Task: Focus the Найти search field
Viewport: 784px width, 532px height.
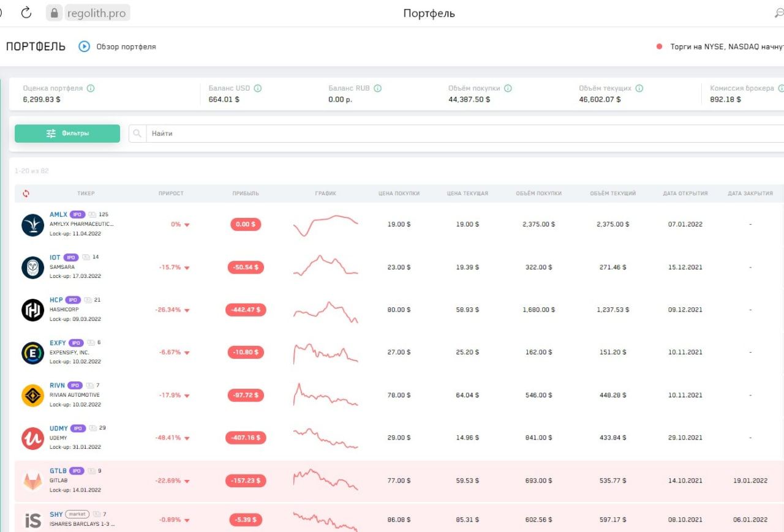Action: pos(464,133)
